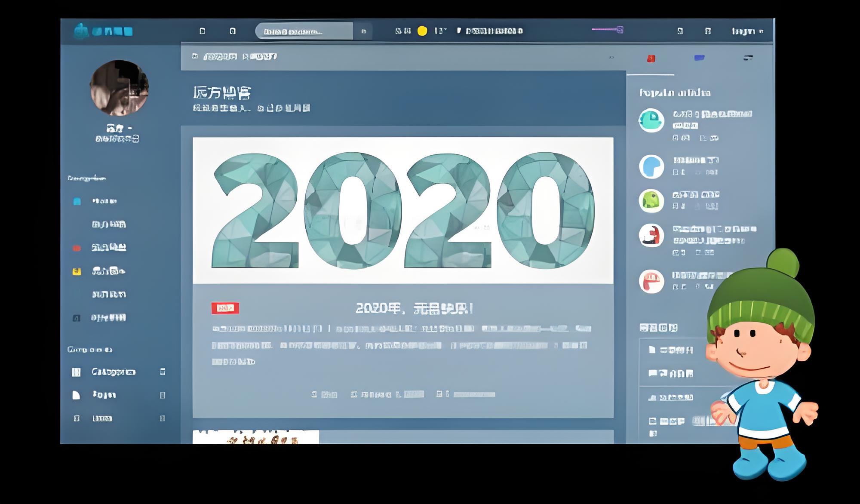Click the second of two header icons before the search field
The width and height of the screenshot is (860, 504).
pyautogui.click(x=233, y=31)
